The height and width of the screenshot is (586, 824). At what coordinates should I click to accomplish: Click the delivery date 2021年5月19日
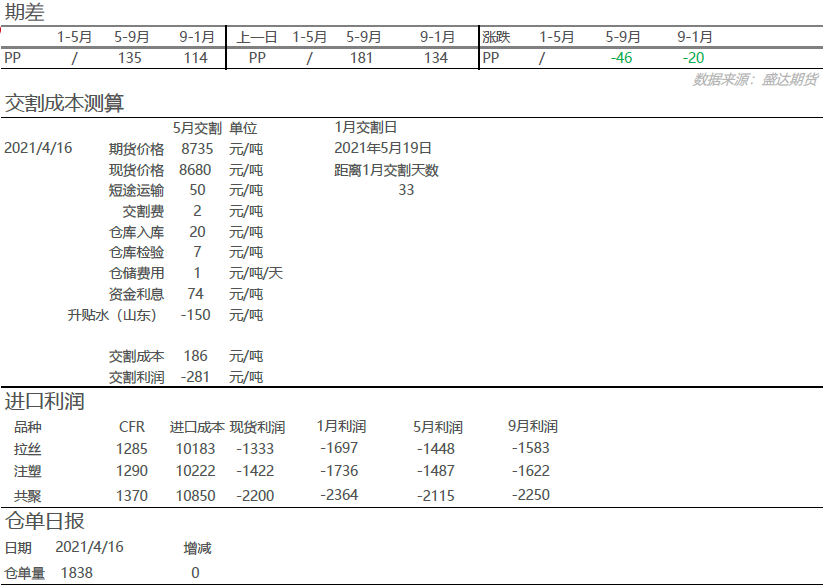coord(383,148)
